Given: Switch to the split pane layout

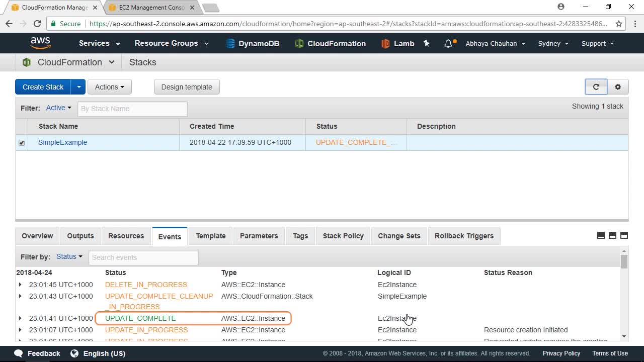Looking at the screenshot, I should pos(612,235).
